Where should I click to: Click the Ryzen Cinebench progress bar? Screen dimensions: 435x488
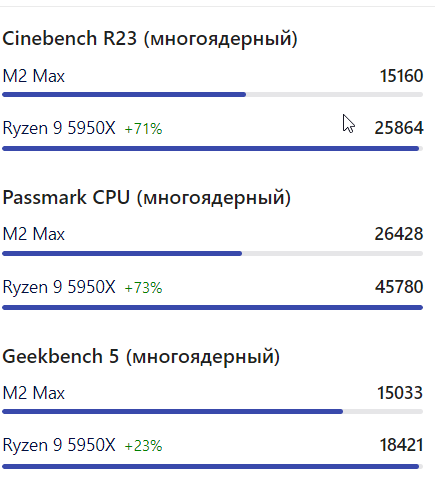[x=213, y=148]
